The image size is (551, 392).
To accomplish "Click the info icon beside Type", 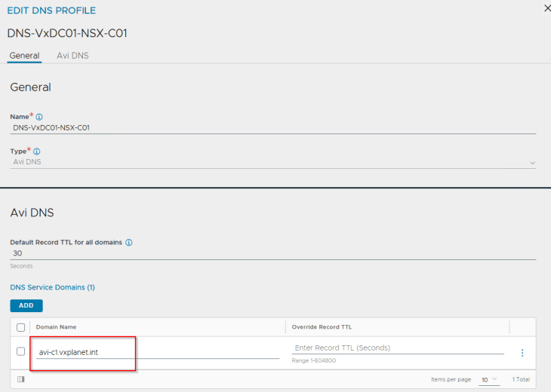I will click(37, 152).
